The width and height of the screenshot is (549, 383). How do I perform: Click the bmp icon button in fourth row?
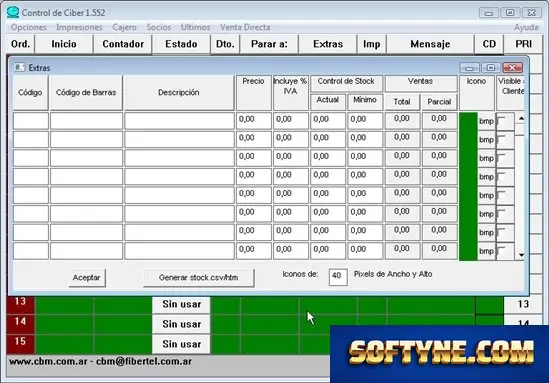point(486,177)
